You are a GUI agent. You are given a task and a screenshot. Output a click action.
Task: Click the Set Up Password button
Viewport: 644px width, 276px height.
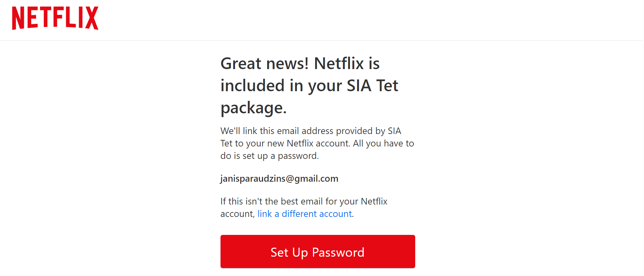(x=318, y=251)
